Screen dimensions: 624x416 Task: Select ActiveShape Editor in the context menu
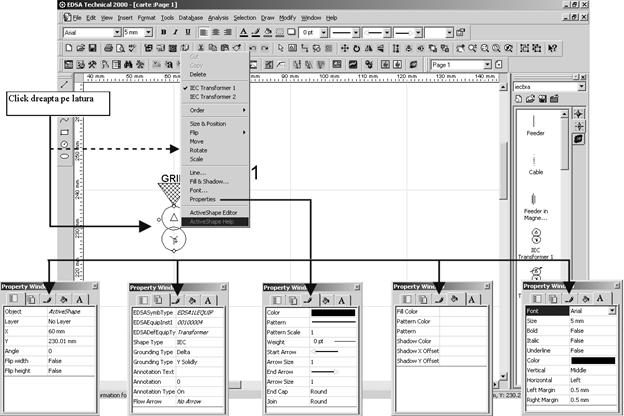coord(213,211)
